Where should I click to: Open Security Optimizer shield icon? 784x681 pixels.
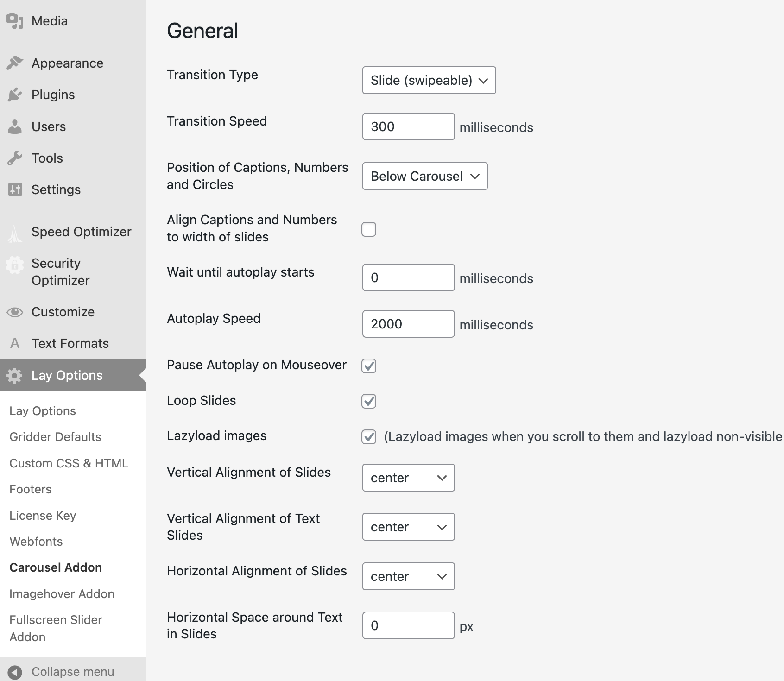tap(15, 265)
